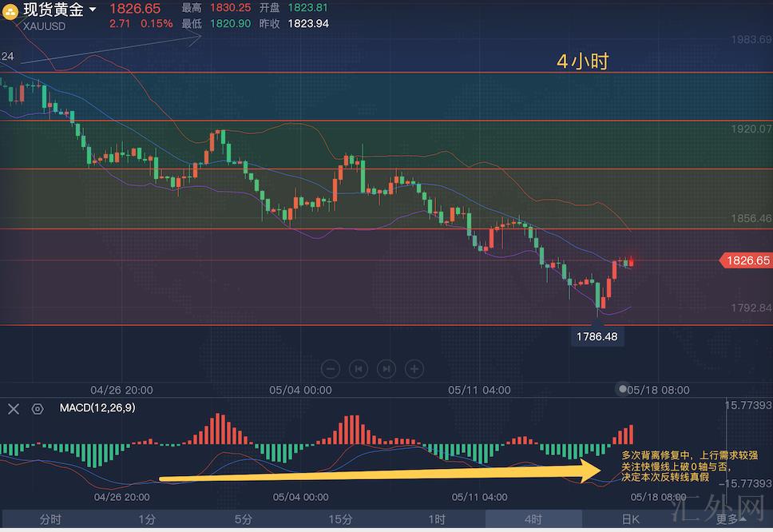Click the time axis dot near 05/18 08:00
773x532 pixels.
(x=623, y=389)
